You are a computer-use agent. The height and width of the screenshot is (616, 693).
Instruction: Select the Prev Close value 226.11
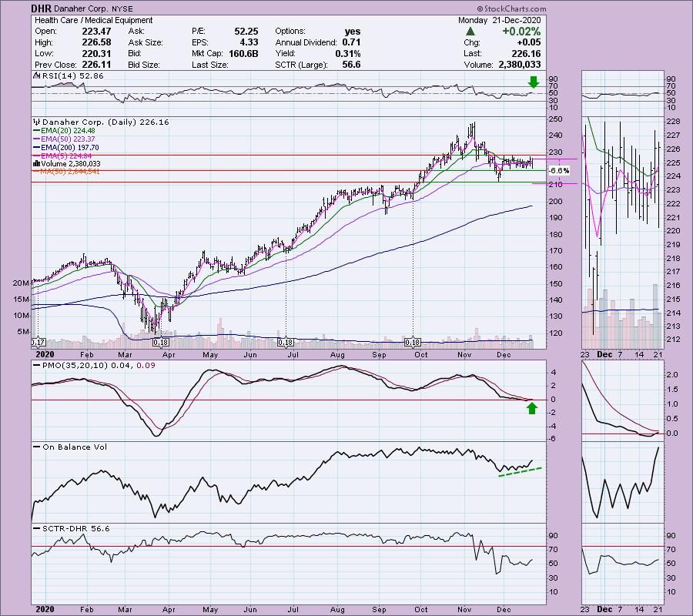[96, 65]
